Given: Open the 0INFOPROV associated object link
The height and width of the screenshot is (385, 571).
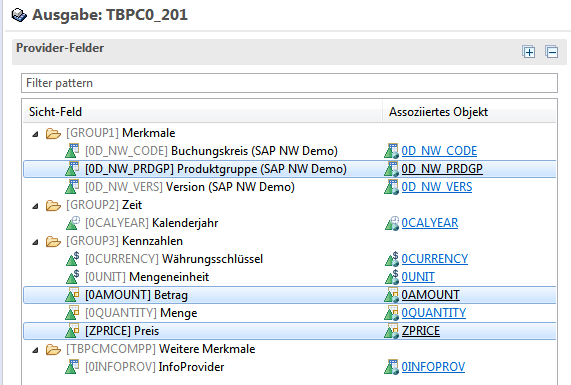Looking at the screenshot, I should [x=433, y=366].
